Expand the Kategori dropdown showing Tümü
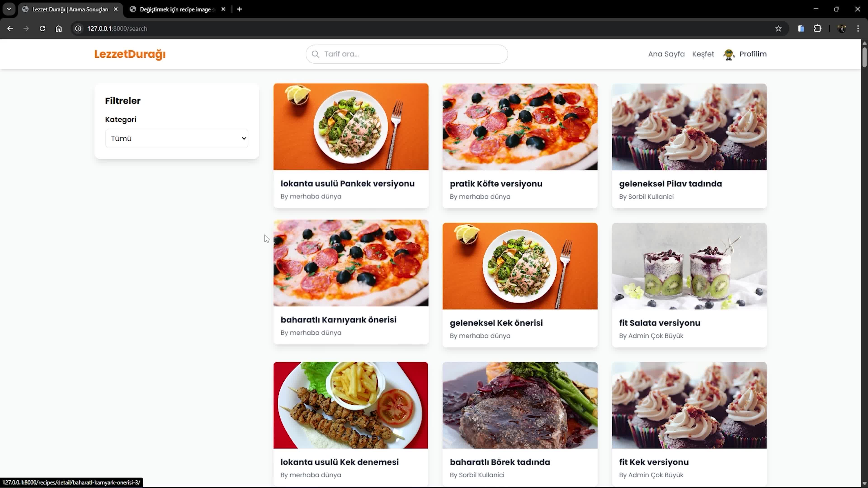This screenshot has width=868, height=488. (x=177, y=138)
